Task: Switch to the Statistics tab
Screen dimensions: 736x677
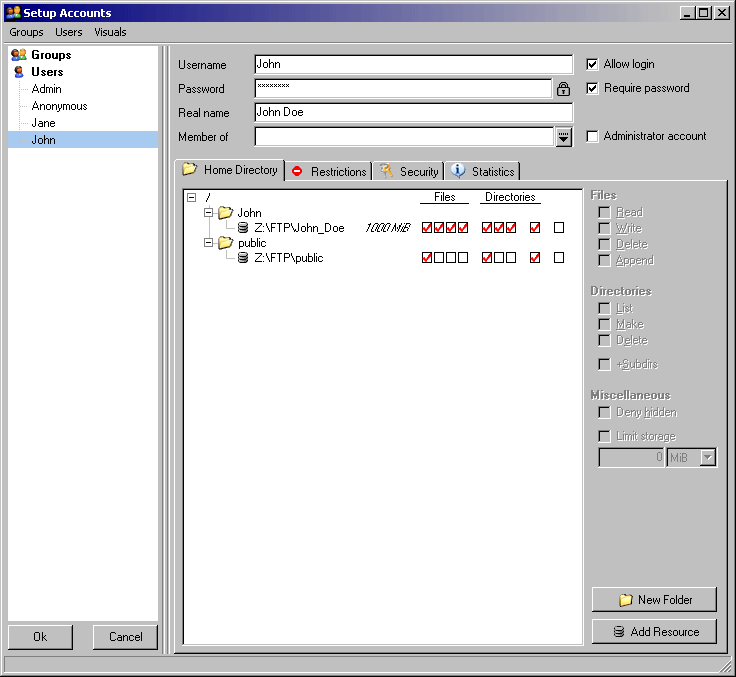Action: pyautogui.click(x=483, y=171)
